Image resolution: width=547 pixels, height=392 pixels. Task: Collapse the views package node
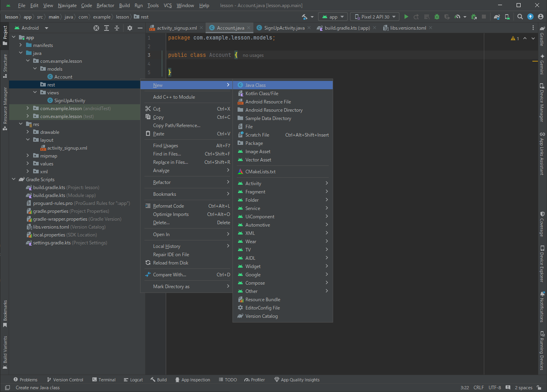35,92
